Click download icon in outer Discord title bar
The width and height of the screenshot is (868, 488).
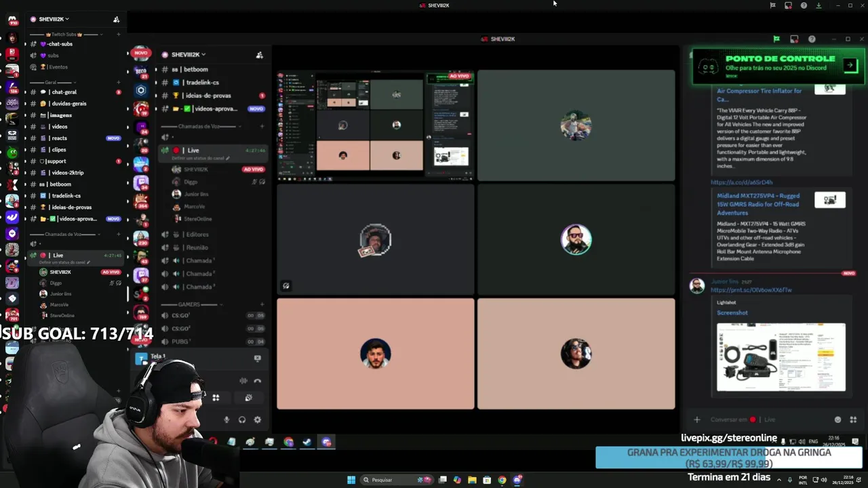pyautogui.click(x=818, y=5)
